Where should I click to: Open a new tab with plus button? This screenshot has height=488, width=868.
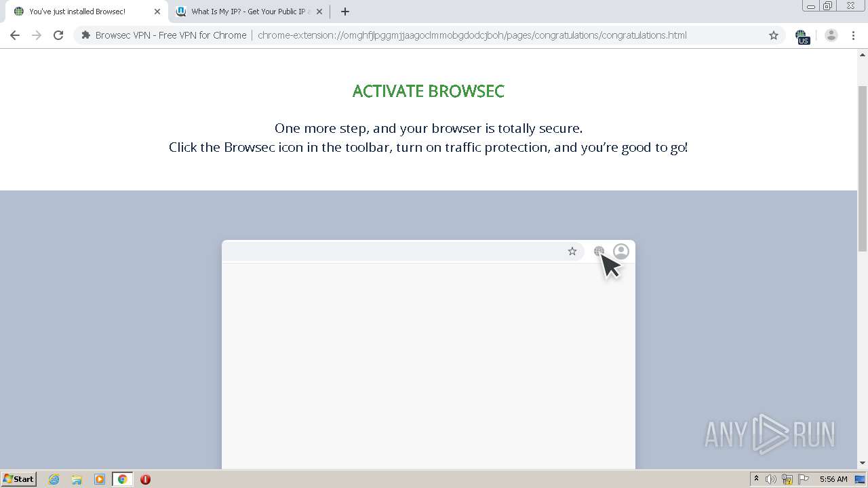(x=345, y=12)
